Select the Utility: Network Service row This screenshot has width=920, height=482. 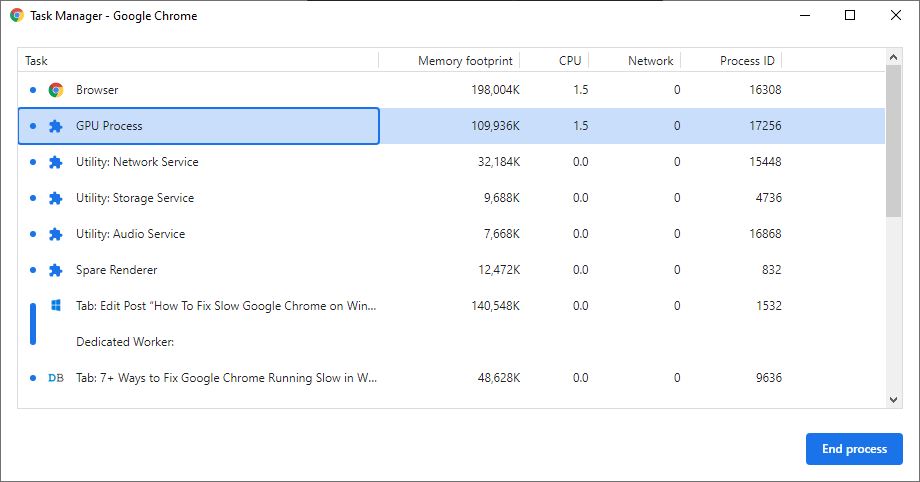click(x=451, y=162)
